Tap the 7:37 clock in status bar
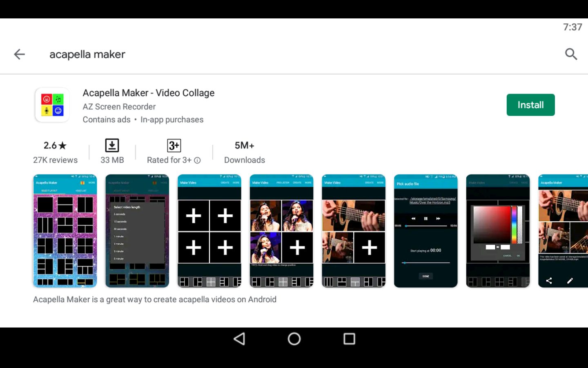Image resolution: width=588 pixels, height=368 pixels. click(x=572, y=27)
